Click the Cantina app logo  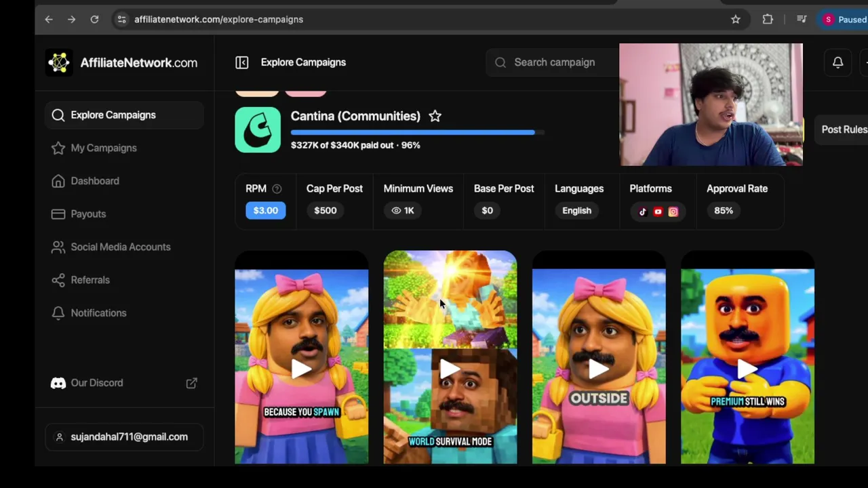(x=258, y=129)
